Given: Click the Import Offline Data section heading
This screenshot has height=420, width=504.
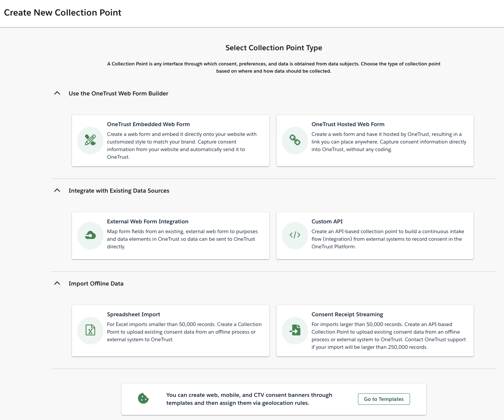Looking at the screenshot, I should point(96,283).
